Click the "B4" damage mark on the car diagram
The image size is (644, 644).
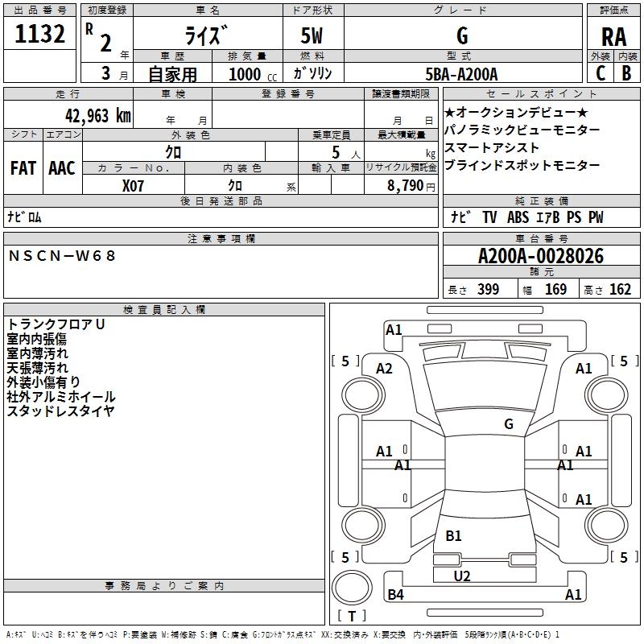[395, 594]
